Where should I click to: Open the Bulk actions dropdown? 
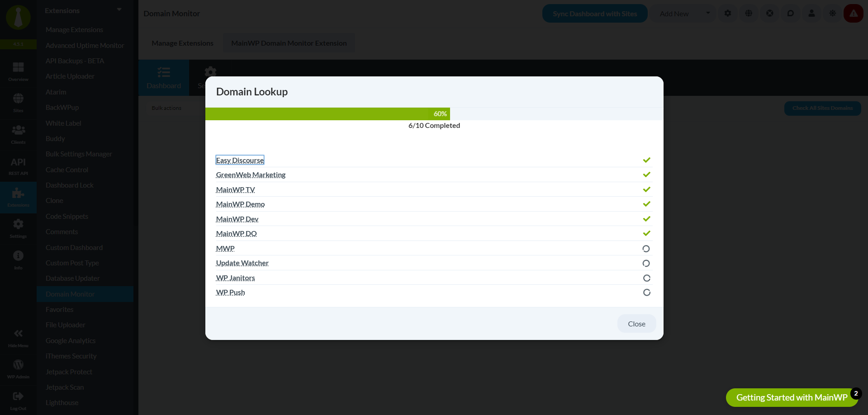point(166,108)
